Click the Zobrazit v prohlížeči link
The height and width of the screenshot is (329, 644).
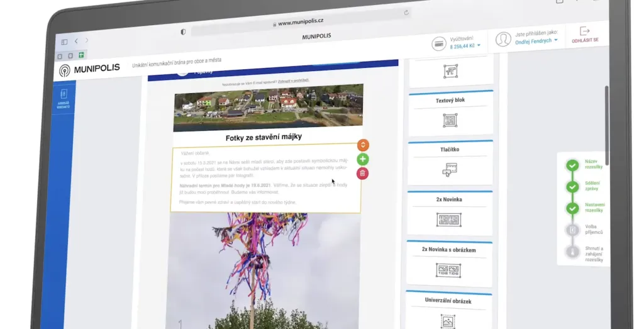(x=293, y=81)
